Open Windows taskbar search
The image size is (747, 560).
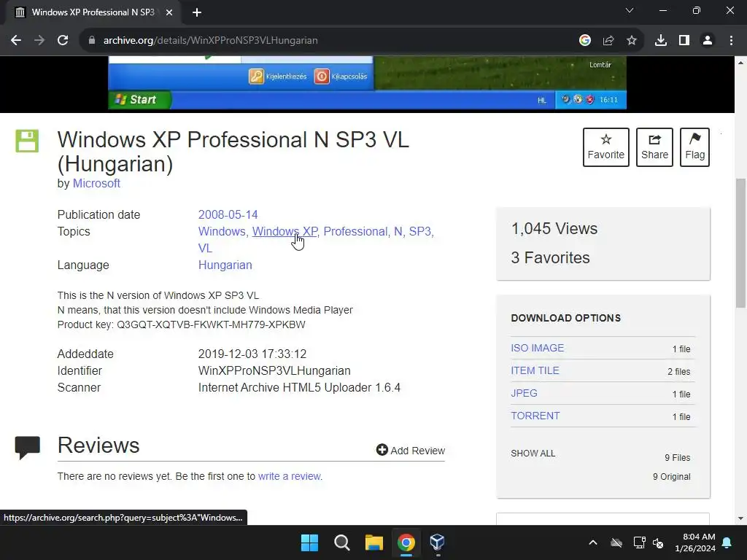[x=342, y=542]
